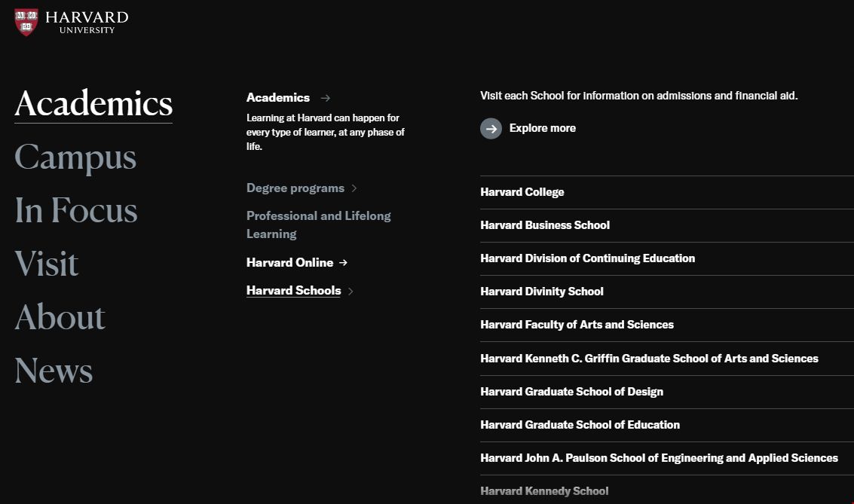
Task: Open Harvard Graduate School of Design page
Action: tap(572, 391)
